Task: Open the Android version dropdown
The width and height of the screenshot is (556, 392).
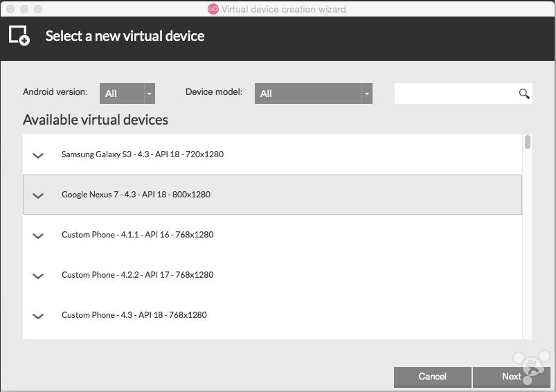Action: click(x=127, y=93)
